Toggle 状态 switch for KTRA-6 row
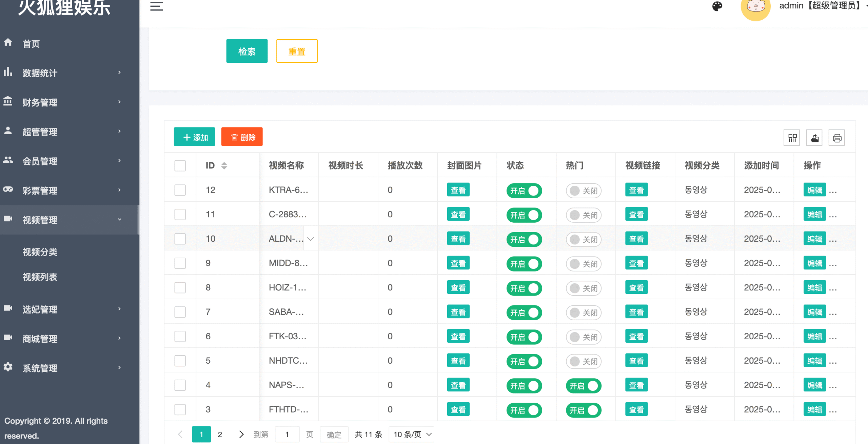This screenshot has height=444, width=868. [x=524, y=190]
